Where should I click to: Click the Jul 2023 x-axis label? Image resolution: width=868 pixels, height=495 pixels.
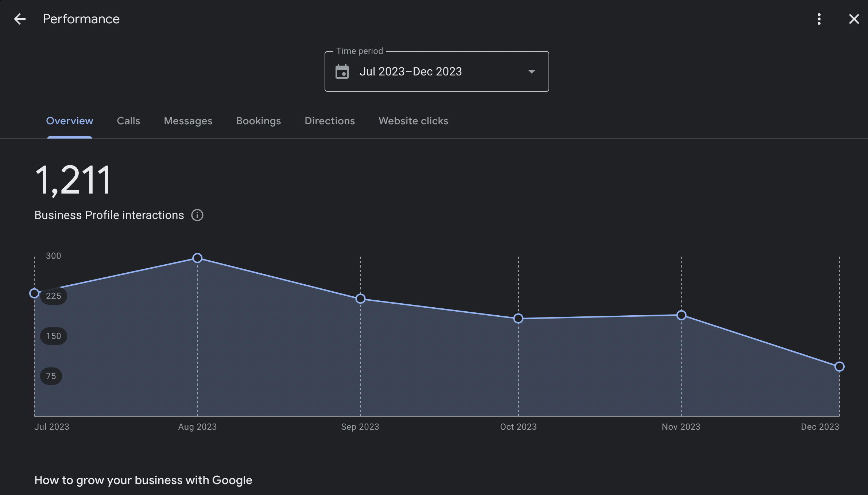pyautogui.click(x=52, y=427)
